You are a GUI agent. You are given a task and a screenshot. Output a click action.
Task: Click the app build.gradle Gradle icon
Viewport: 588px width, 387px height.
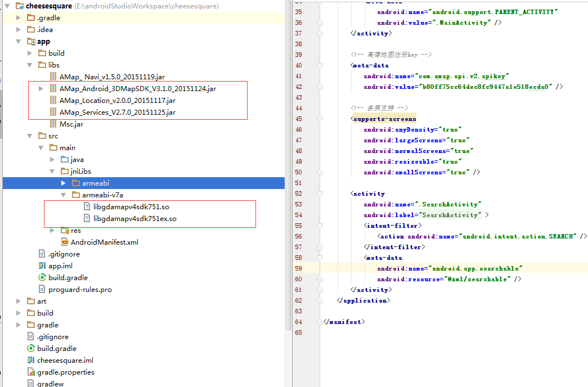(x=42, y=277)
